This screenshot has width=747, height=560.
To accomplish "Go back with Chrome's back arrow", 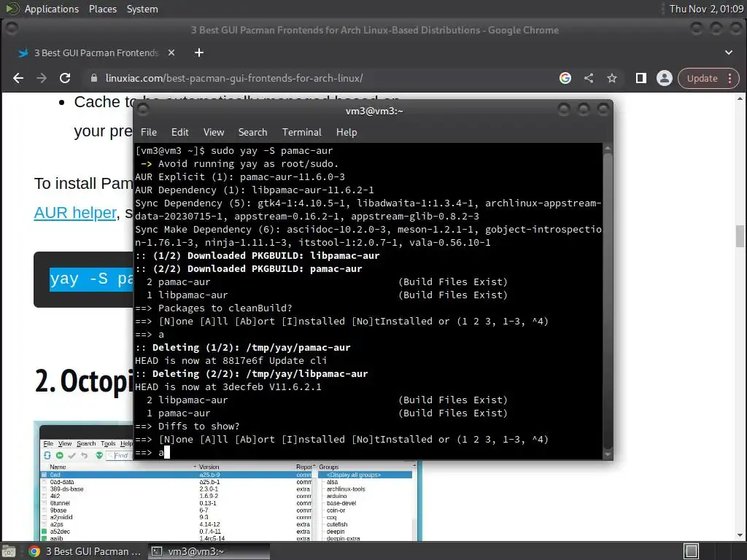I will [18, 78].
